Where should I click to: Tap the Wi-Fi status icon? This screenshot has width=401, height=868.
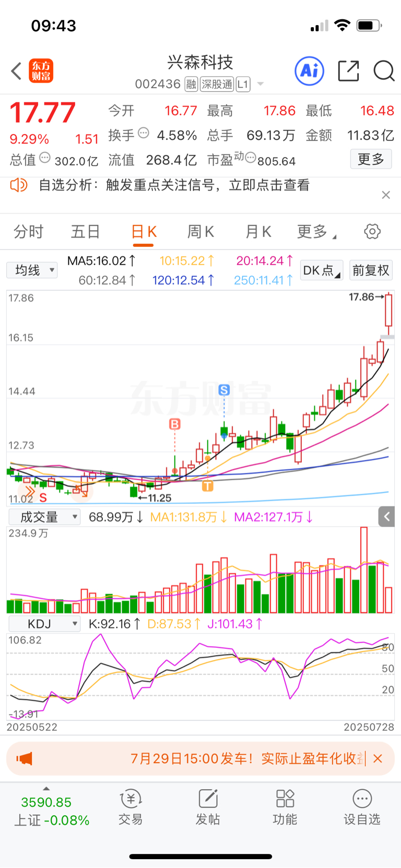point(342,25)
